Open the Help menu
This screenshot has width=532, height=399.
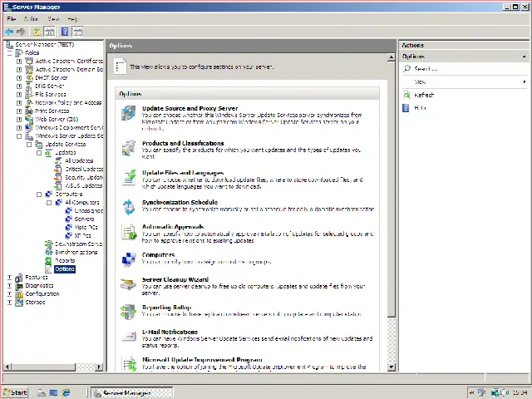coord(72,18)
